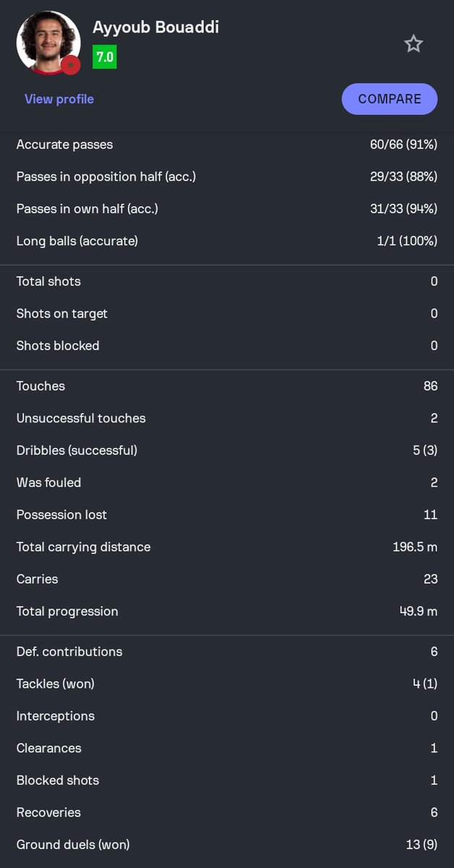Select the Accurate passes stat row

coord(227,145)
